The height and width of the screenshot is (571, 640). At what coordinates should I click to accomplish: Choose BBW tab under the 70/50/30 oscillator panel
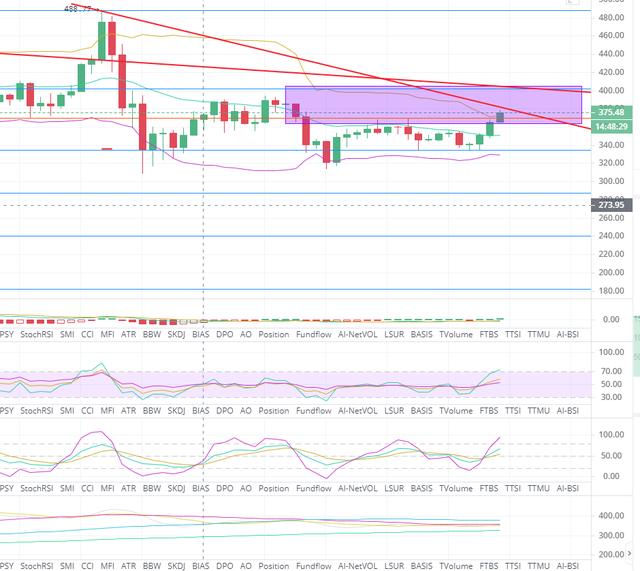pos(152,411)
